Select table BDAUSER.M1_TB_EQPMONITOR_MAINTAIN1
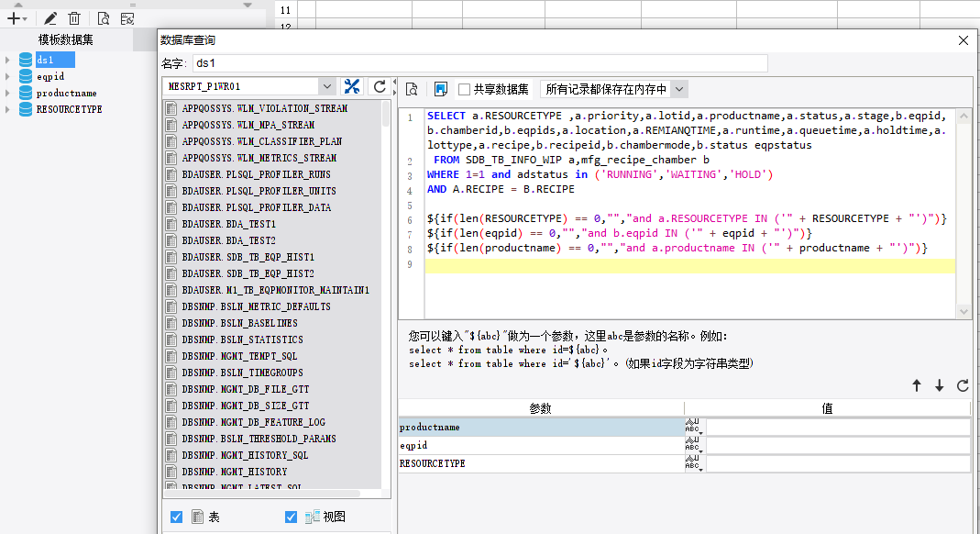980x534 pixels. pyautogui.click(x=276, y=290)
